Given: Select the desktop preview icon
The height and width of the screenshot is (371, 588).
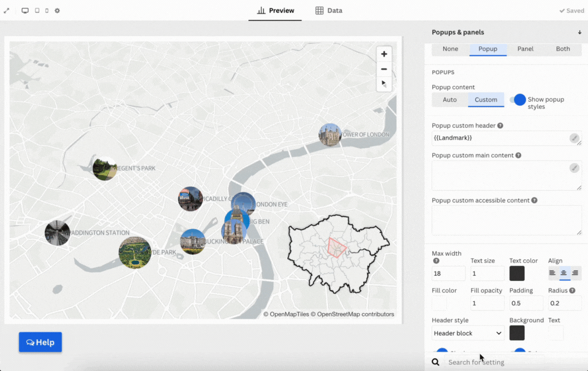Looking at the screenshot, I should [x=25, y=11].
